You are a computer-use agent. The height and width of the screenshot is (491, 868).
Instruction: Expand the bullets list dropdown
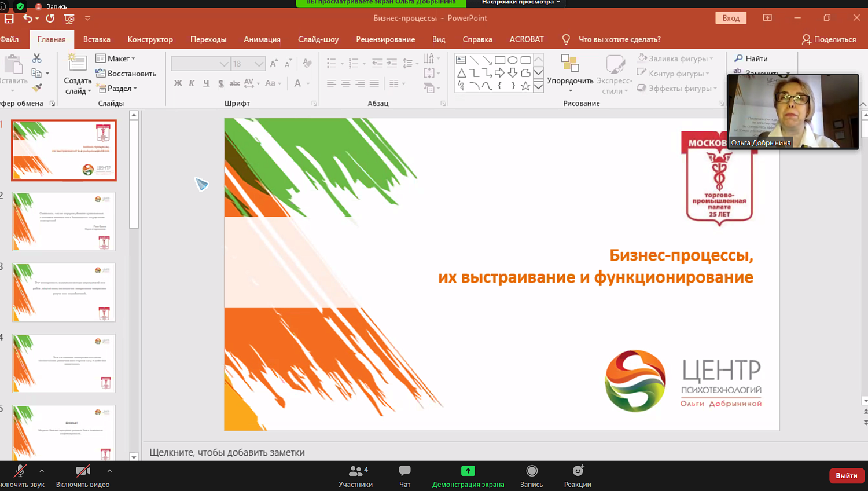(342, 63)
